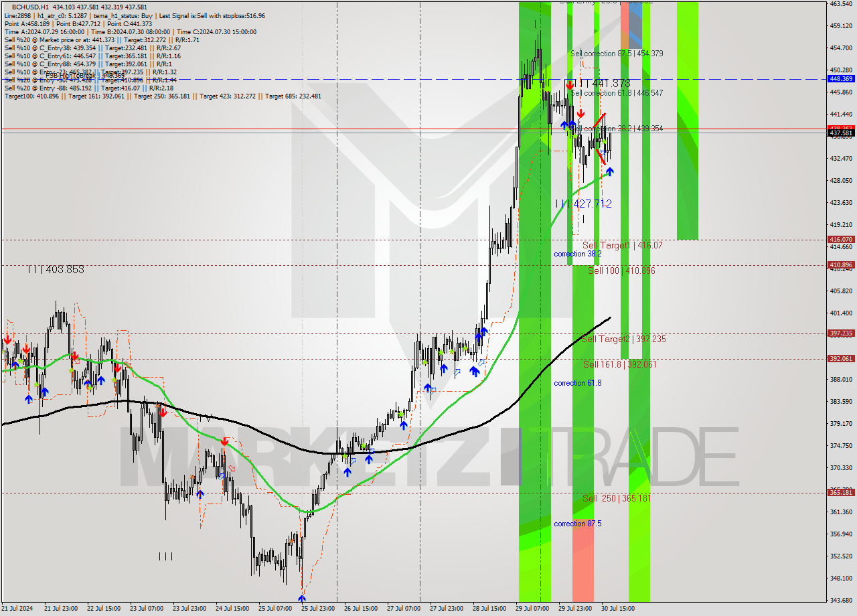Click the red 397.235 price axis tag

pos(841,333)
